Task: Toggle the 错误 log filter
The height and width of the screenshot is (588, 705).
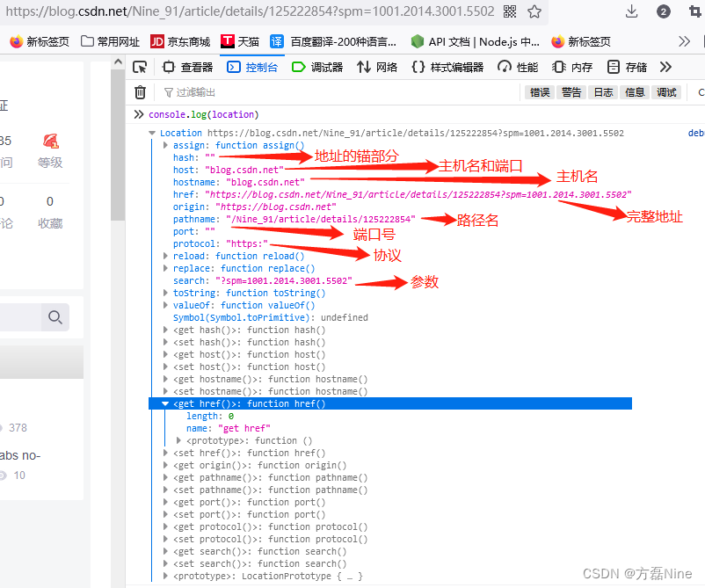Action: 539,91
